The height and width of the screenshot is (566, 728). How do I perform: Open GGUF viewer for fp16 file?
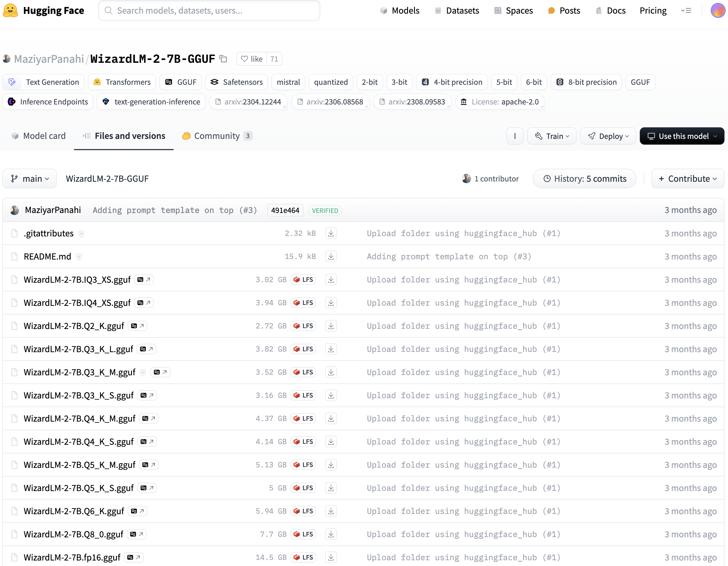point(134,557)
